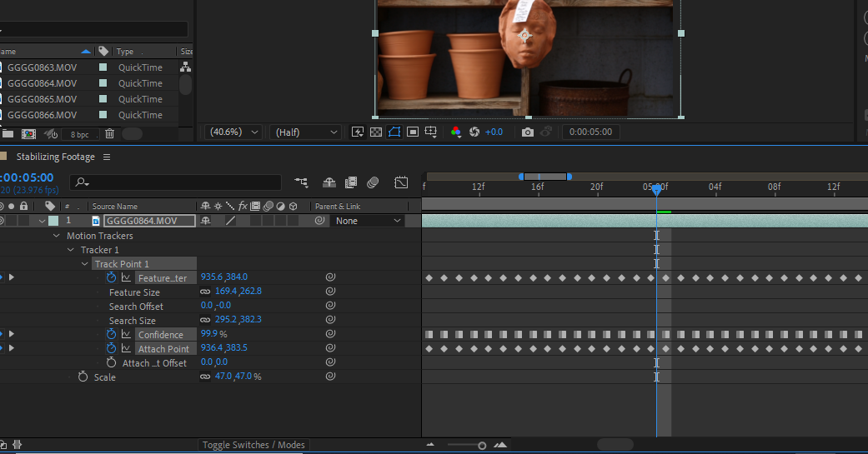Take a snapshot with the camera icon

click(528, 132)
